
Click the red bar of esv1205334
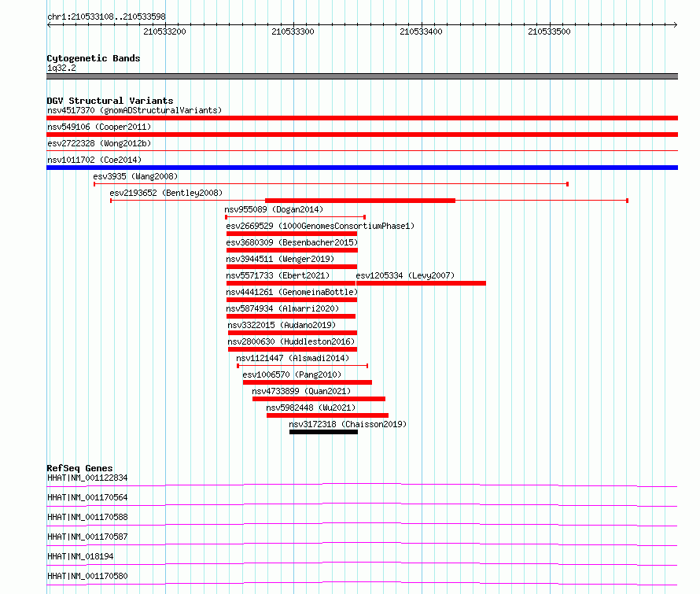click(x=421, y=283)
